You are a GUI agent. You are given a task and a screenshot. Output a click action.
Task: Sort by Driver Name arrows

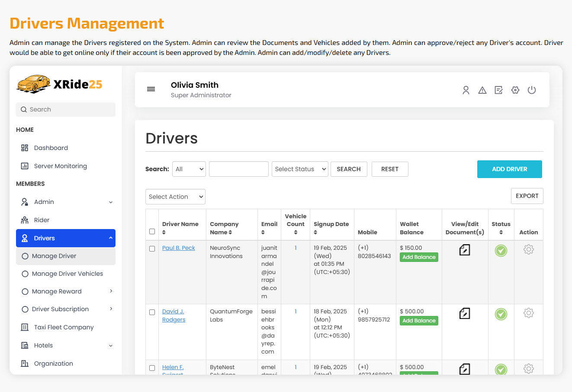point(164,233)
